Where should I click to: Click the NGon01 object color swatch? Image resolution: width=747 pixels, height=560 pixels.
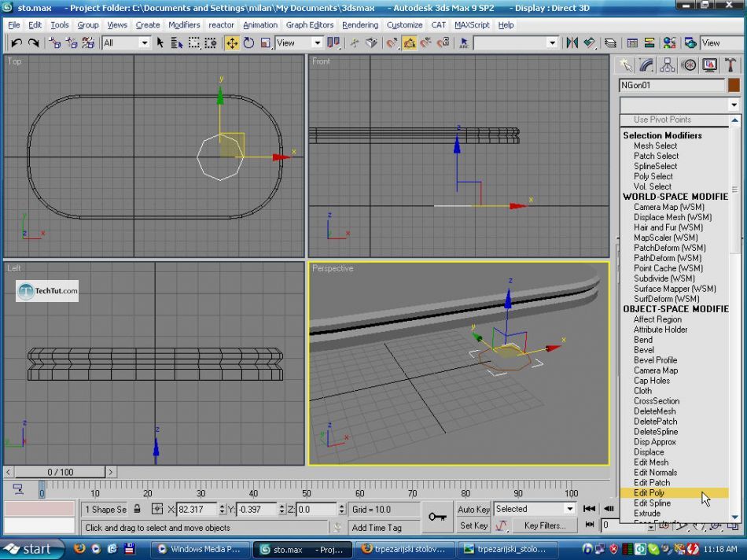(x=734, y=85)
